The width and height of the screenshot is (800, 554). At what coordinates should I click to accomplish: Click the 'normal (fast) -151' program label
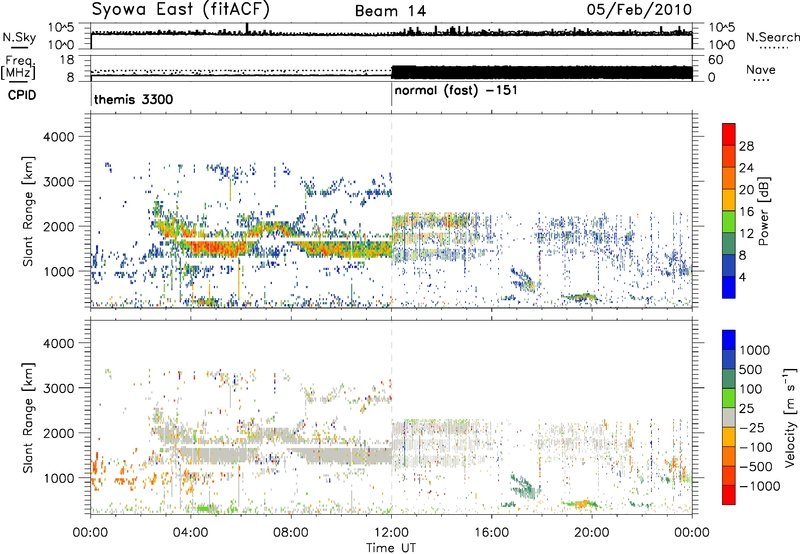pyautogui.click(x=456, y=91)
